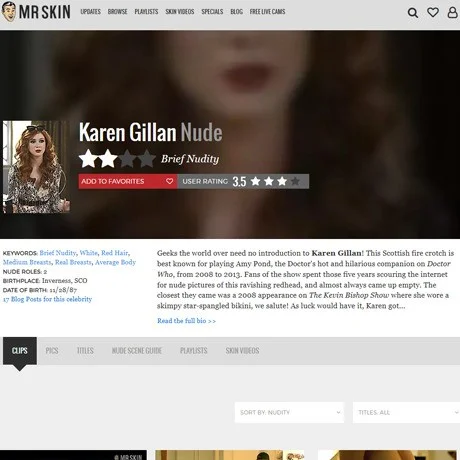
Task: Switch to the Nude Scene Guide tab
Action: [x=137, y=351]
